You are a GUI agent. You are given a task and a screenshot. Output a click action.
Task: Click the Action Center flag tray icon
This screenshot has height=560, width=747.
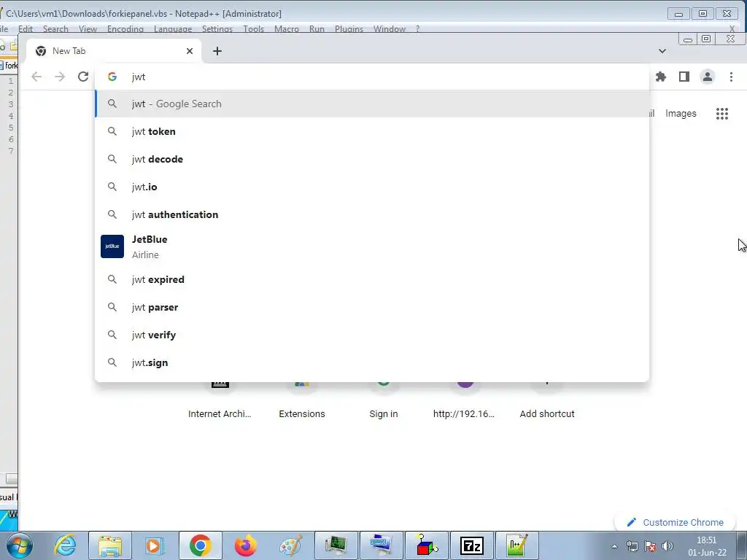[650, 546]
